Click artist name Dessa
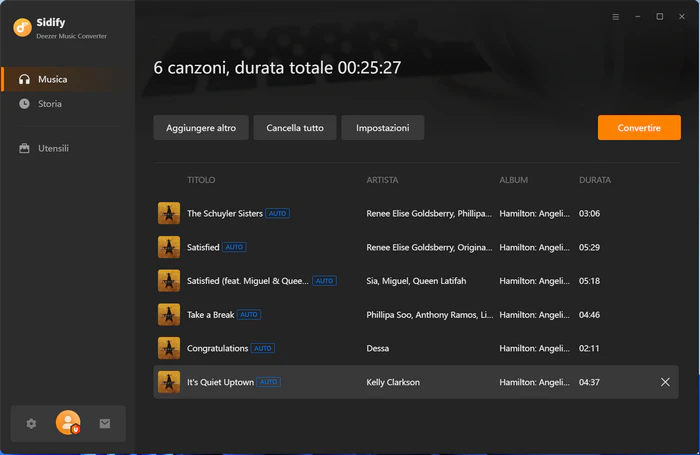The width and height of the screenshot is (700, 455). tap(377, 348)
